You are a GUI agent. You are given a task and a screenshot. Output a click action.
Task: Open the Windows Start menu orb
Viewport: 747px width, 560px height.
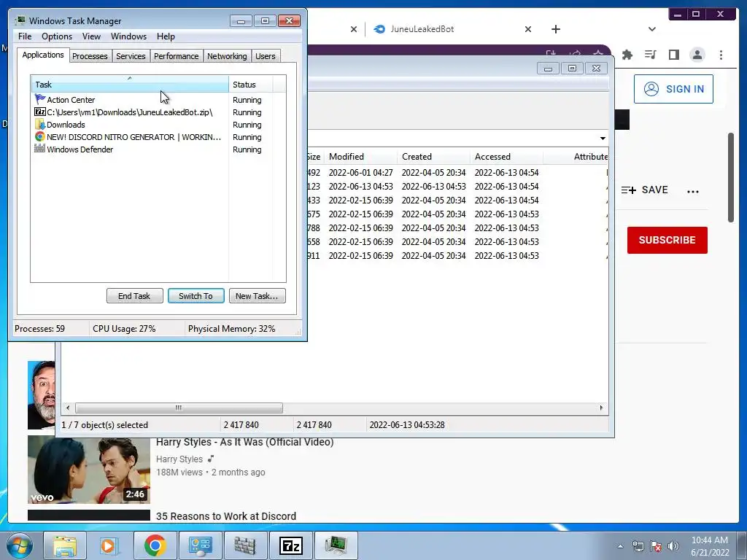click(x=20, y=545)
